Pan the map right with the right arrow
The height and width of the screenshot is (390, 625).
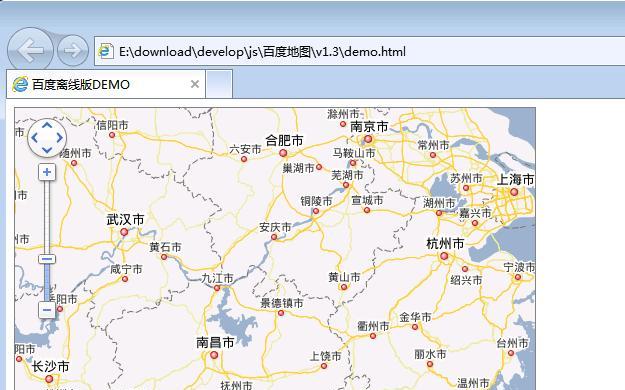point(59,138)
